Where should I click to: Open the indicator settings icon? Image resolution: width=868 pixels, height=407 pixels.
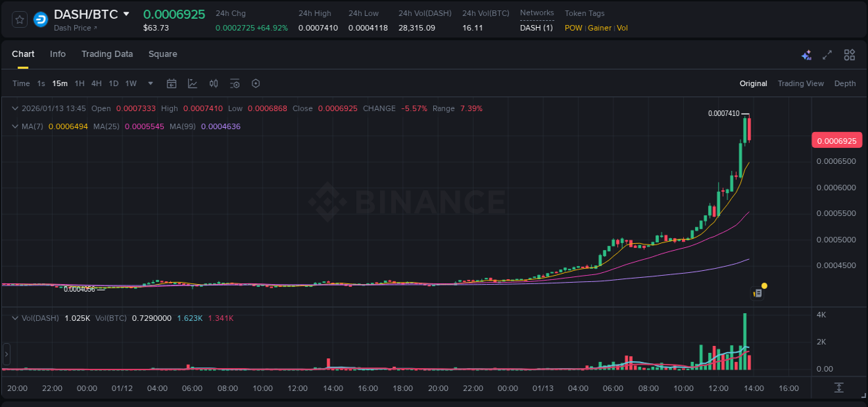(x=234, y=83)
